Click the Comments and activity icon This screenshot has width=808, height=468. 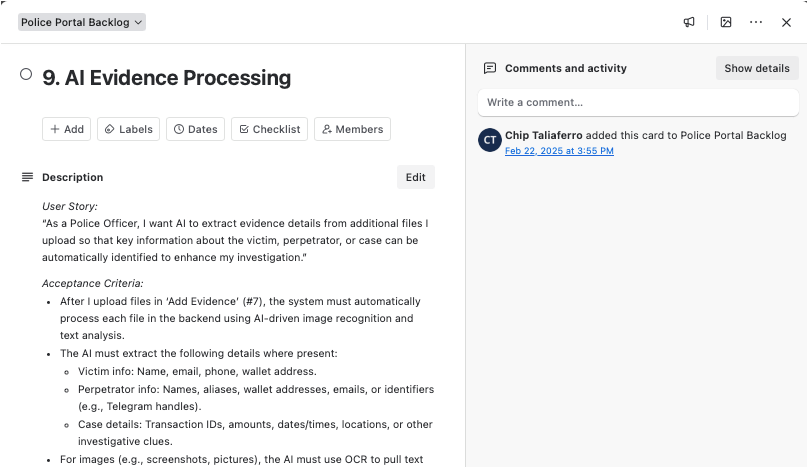[x=490, y=68]
